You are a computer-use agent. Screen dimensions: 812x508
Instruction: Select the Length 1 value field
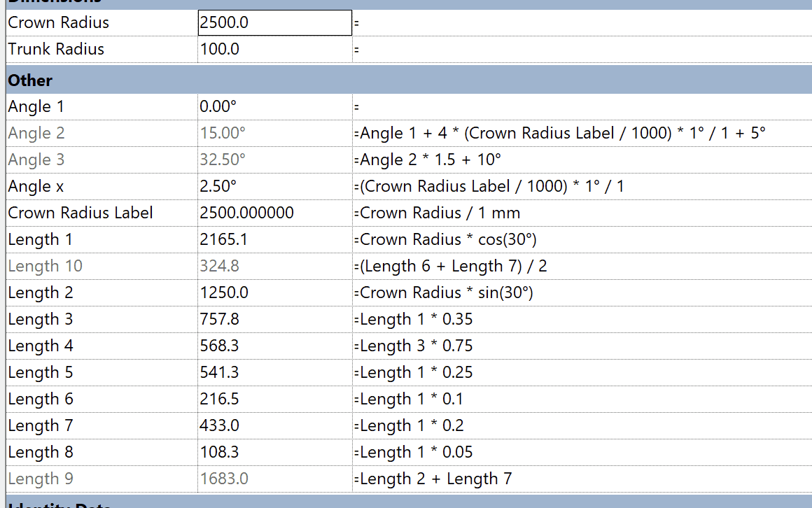[273, 239]
